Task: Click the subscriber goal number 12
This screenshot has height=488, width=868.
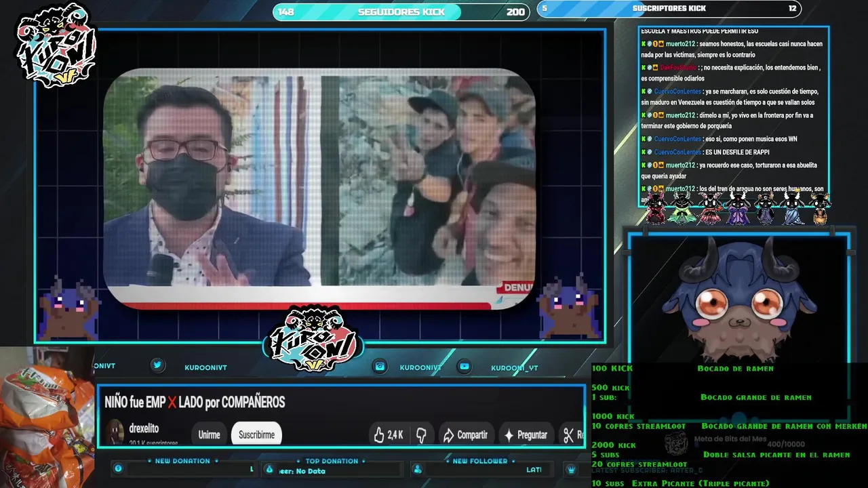Action: pyautogui.click(x=792, y=8)
